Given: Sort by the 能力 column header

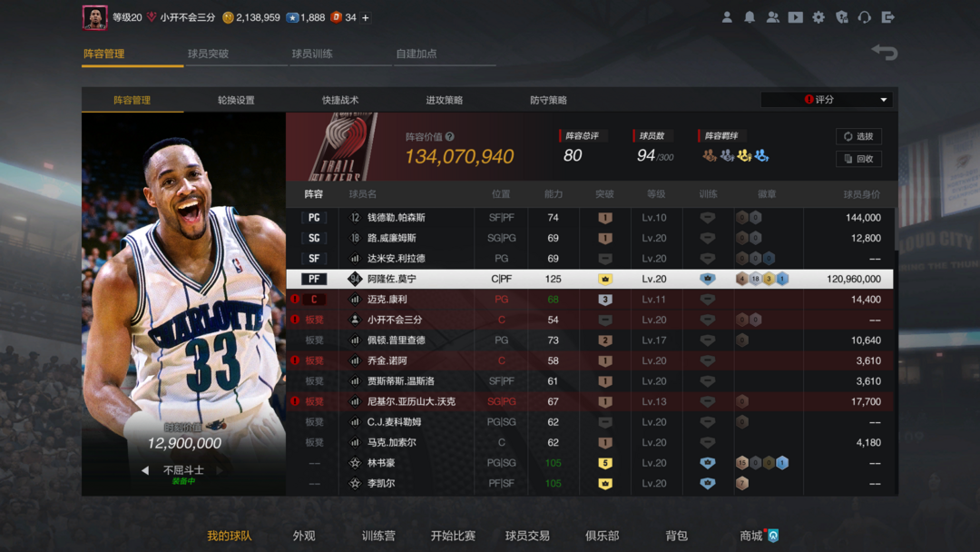Looking at the screenshot, I should 554,194.
